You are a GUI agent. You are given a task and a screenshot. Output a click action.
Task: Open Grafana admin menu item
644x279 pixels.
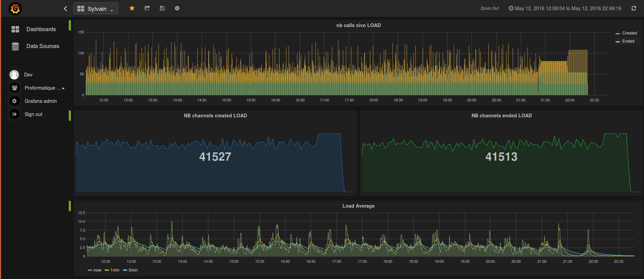click(x=41, y=101)
